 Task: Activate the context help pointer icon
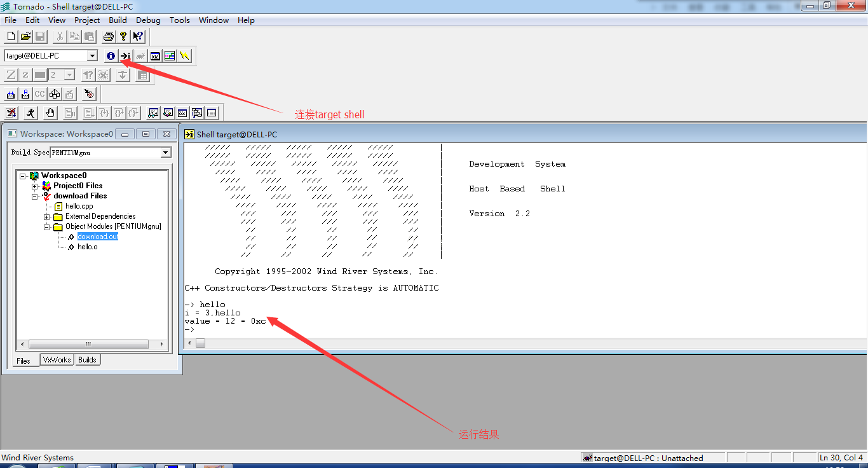click(x=138, y=36)
